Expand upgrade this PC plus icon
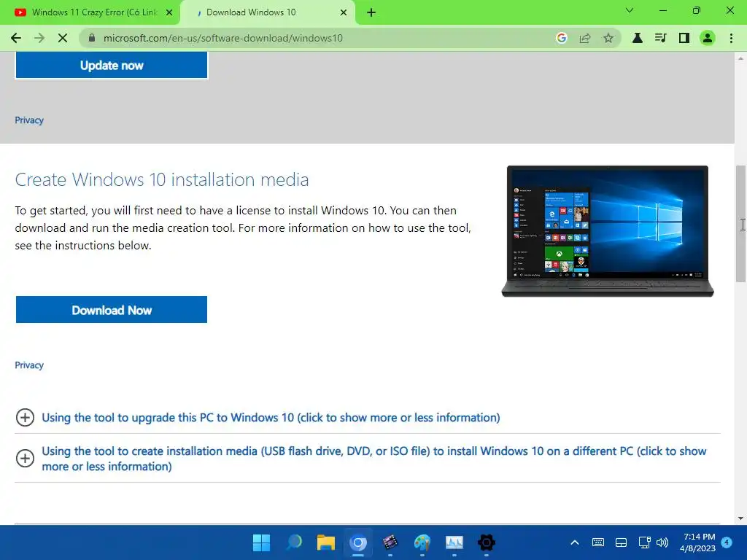Image resolution: width=747 pixels, height=560 pixels. pos(26,418)
